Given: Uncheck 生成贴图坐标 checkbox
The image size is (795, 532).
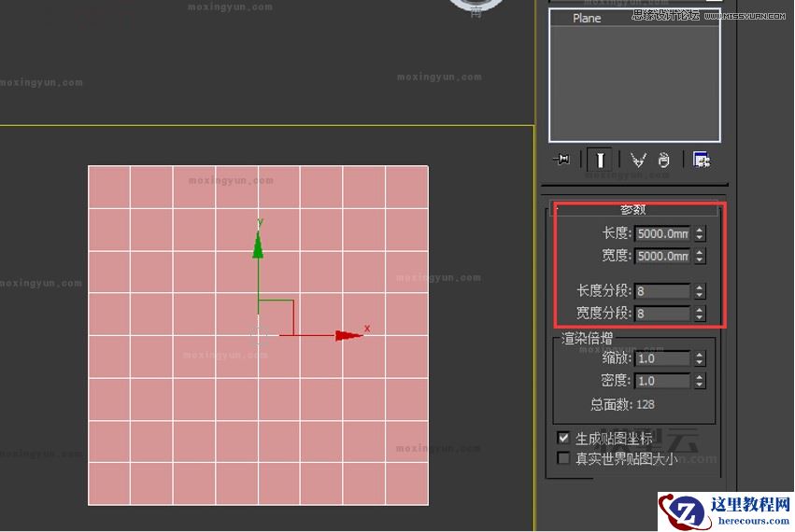Looking at the screenshot, I should point(563,437).
